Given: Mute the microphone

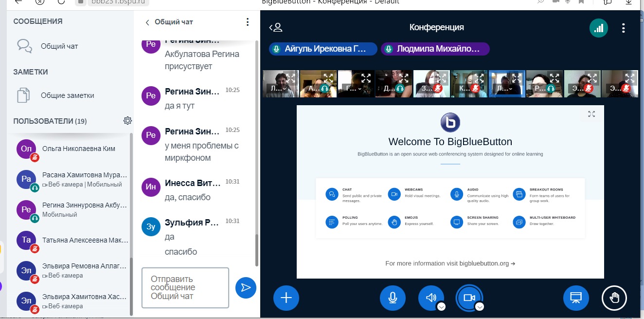Looking at the screenshot, I should [x=393, y=298].
